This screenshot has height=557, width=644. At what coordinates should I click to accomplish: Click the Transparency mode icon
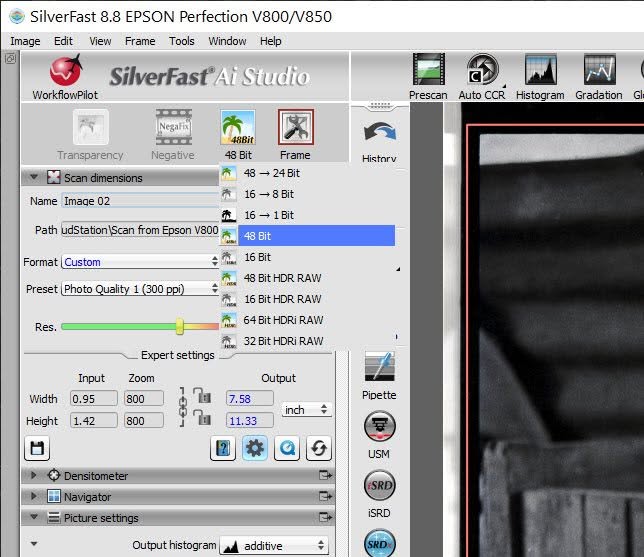pyautogui.click(x=91, y=127)
